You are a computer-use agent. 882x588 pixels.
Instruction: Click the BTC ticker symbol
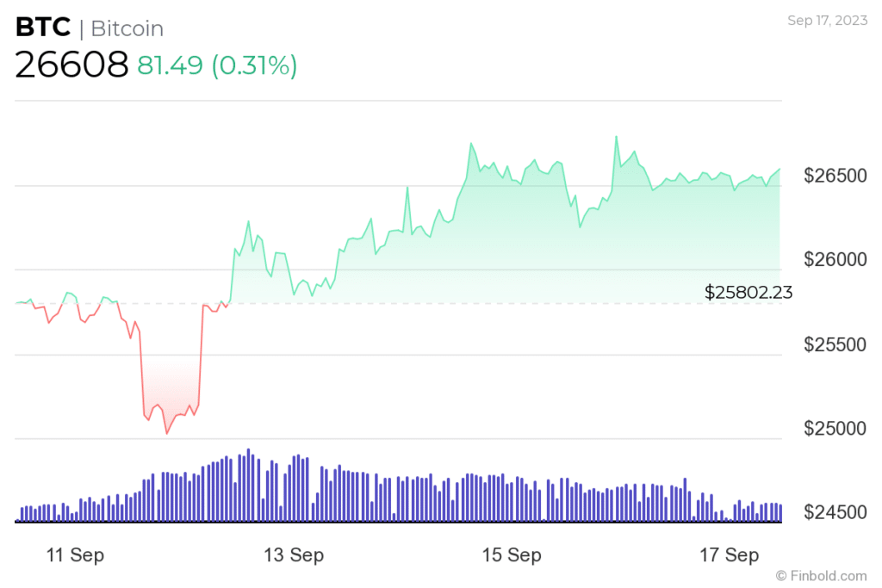tap(41, 28)
